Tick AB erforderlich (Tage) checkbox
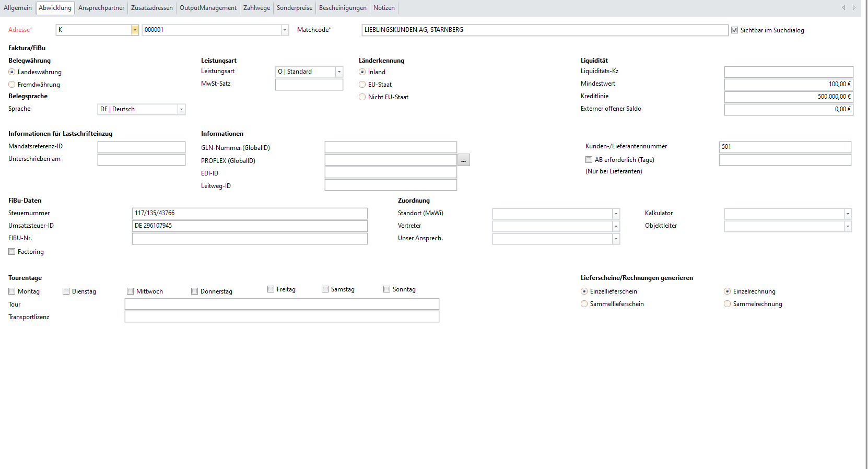 589,160
